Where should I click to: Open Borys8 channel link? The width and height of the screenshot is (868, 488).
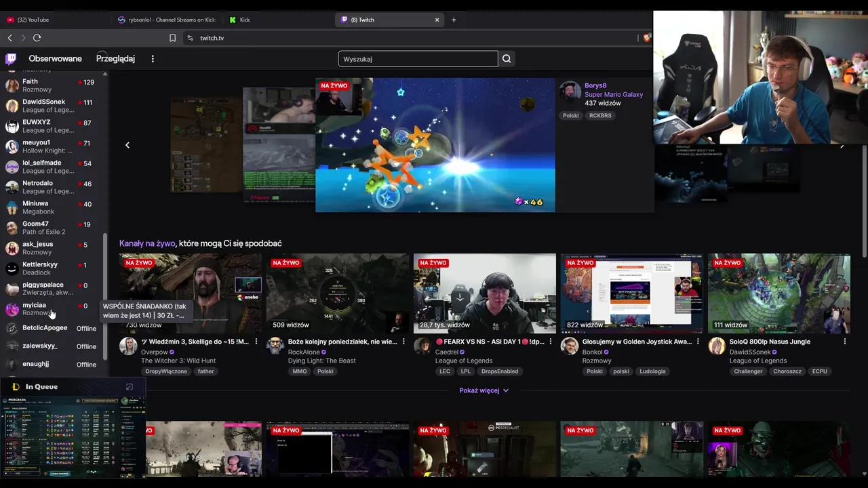pos(595,86)
